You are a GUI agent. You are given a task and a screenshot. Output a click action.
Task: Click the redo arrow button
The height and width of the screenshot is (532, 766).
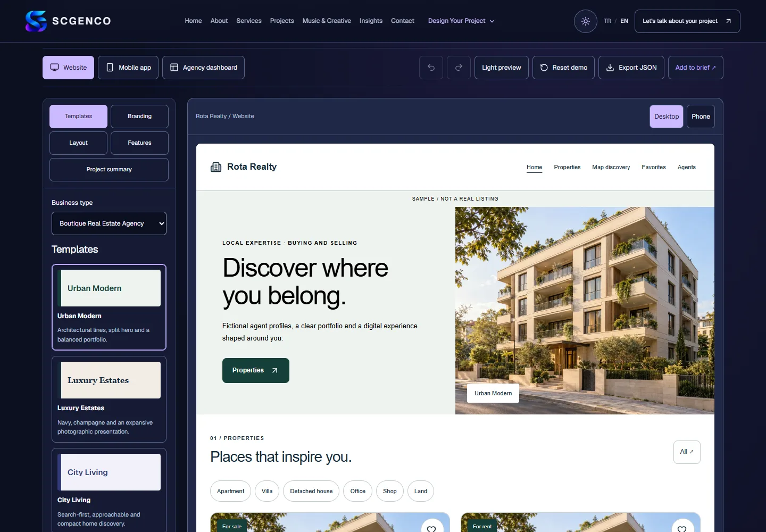click(459, 68)
